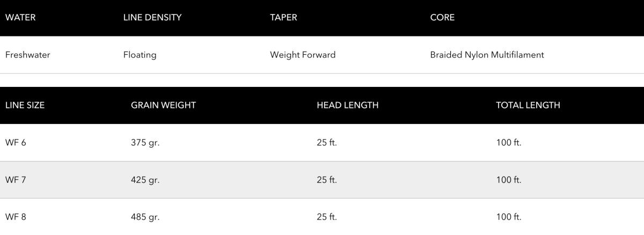Image resolution: width=644 pixels, height=235 pixels.
Task: Click the WF 7 row label
Action: click(x=16, y=180)
